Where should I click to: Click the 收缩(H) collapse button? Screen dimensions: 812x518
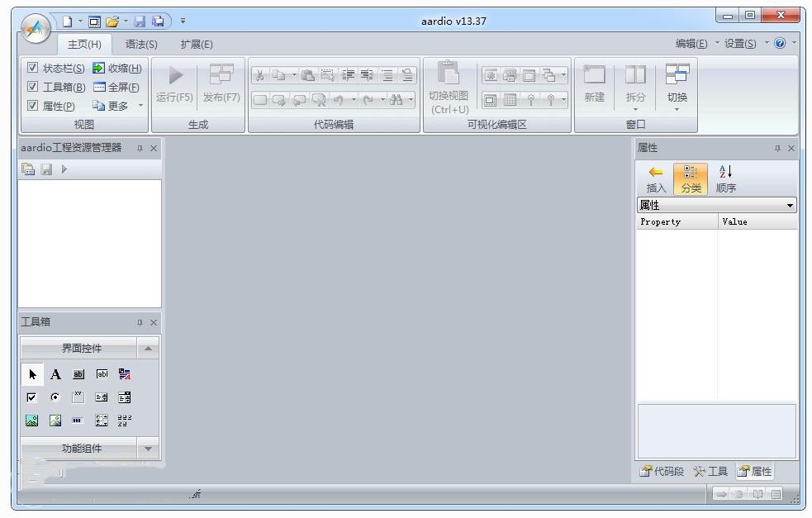point(117,69)
